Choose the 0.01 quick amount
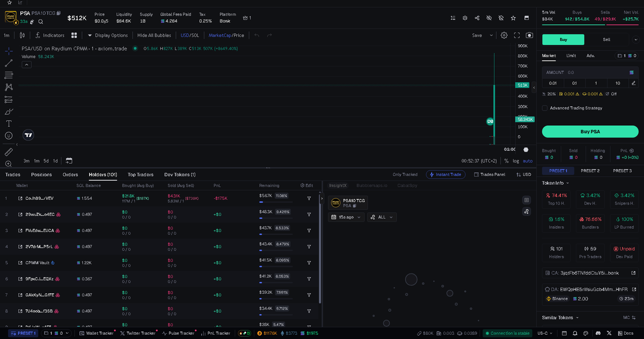Image resolution: width=644 pixels, height=339 pixels. click(x=553, y=83)
